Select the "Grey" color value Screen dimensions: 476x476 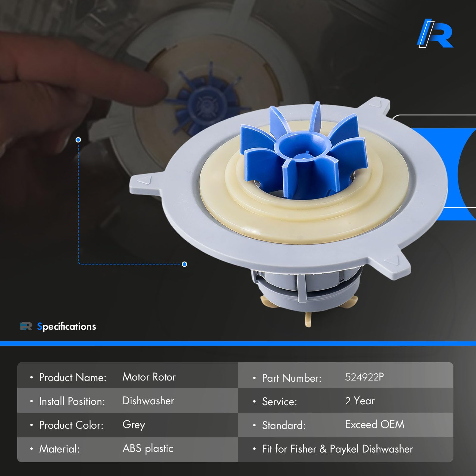(x=134, y=425)
